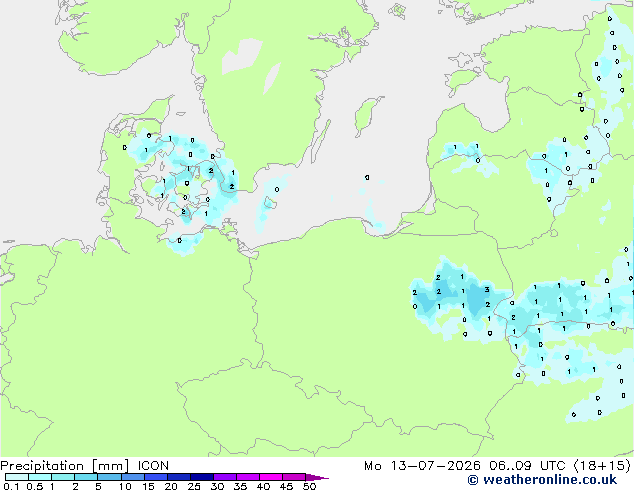Select purple legend swatch between 30 and 35
The image size is (634, 490).
point(225,477)
